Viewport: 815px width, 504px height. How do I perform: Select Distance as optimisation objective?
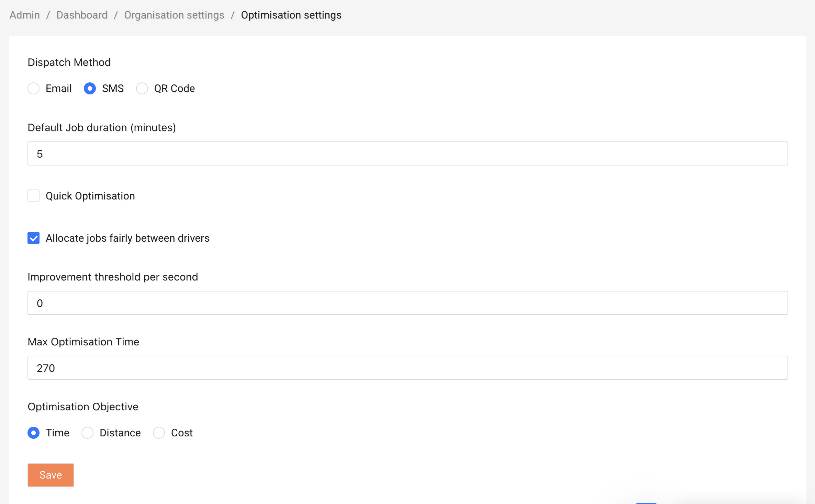(87, 433)
